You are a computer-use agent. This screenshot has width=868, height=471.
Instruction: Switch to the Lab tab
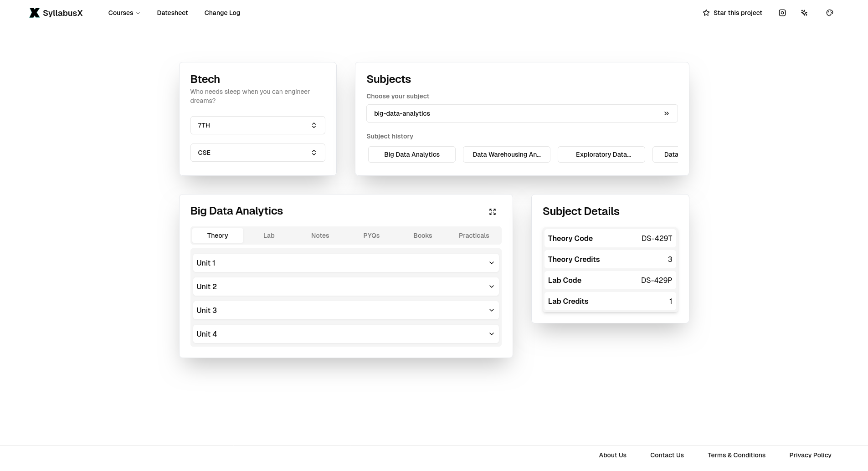click(269, 235)
